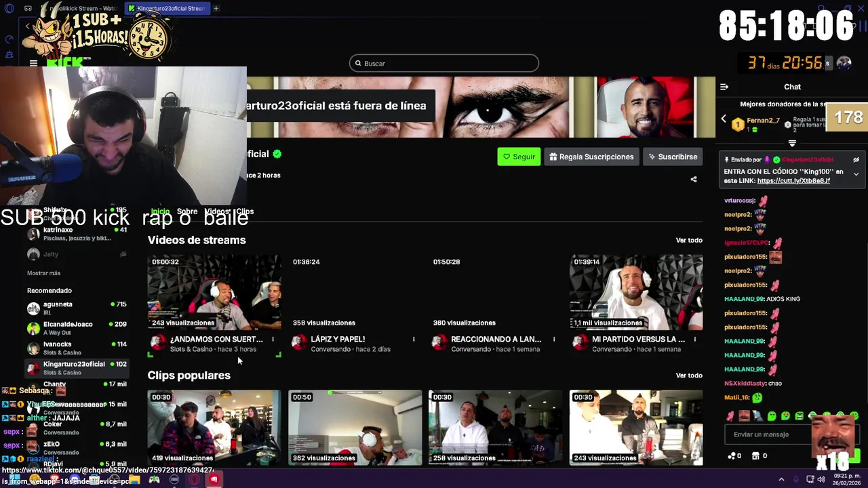The height and width of the screenshot is (488, 868).
Task: Click NSXkiddtasty chat username
Action: 745,384
